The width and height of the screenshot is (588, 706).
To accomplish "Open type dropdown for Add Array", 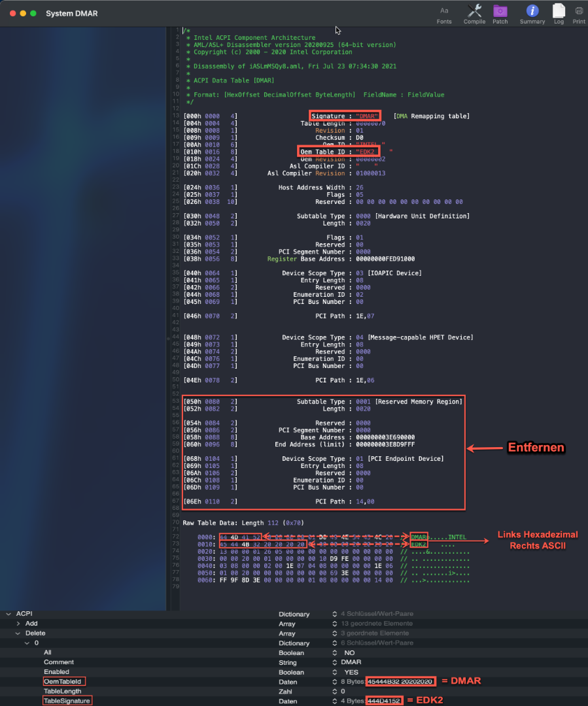I will pos(335,624).
